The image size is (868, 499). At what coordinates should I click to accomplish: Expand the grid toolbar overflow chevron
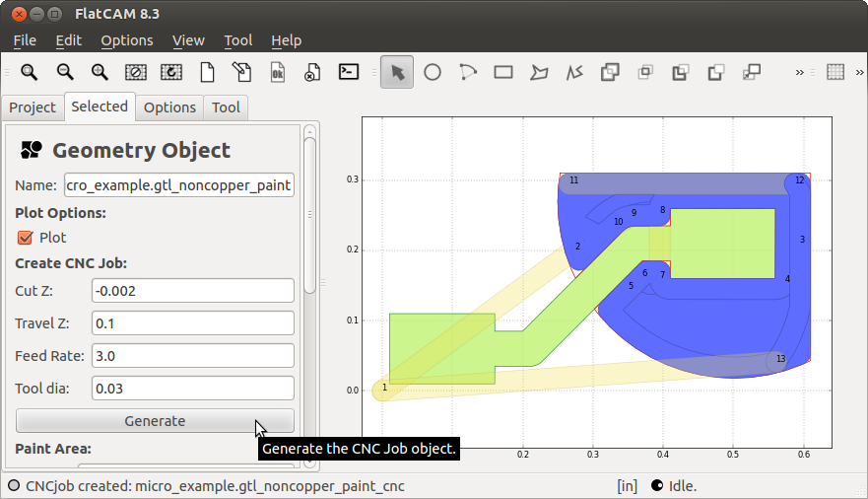(x=859, y=72)
